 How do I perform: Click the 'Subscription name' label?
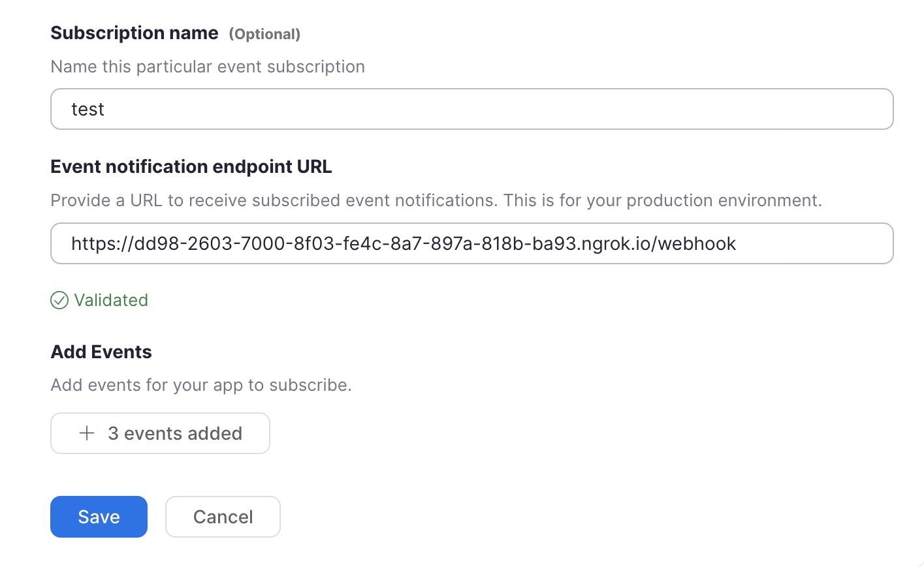pyautogui.click(x=135, y=33)
